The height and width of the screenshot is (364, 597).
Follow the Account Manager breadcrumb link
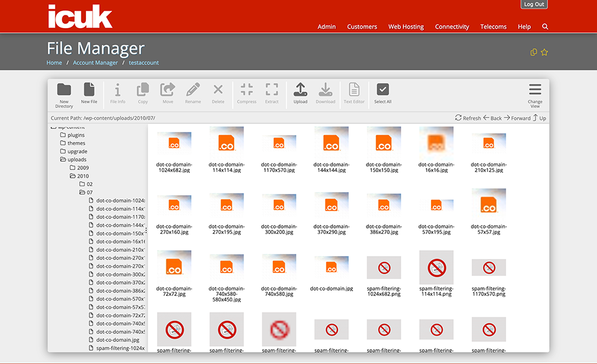click(x=95, y=63)
